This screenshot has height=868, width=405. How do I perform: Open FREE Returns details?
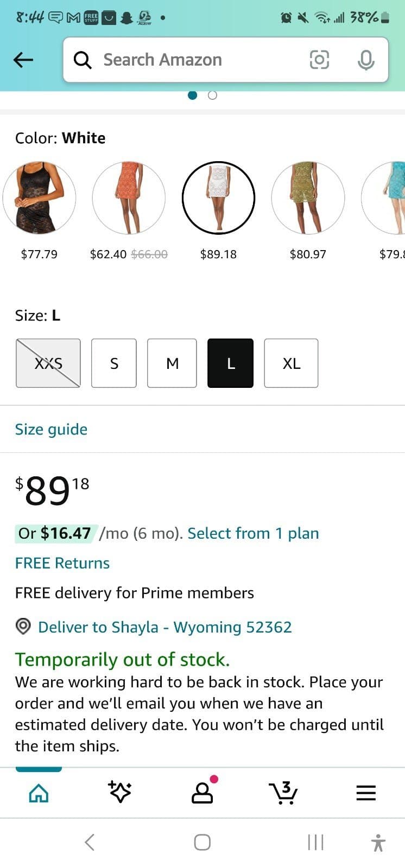[62, 563]
